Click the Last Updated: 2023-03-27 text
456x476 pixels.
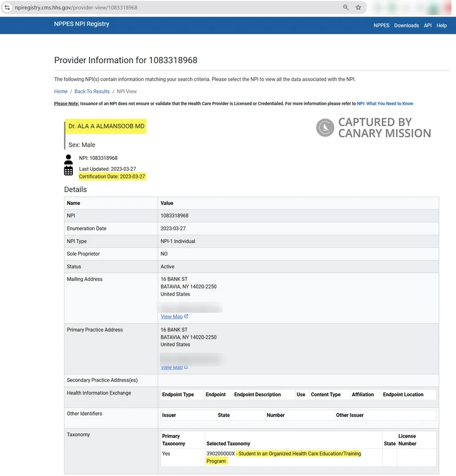[x=107, y=169]
